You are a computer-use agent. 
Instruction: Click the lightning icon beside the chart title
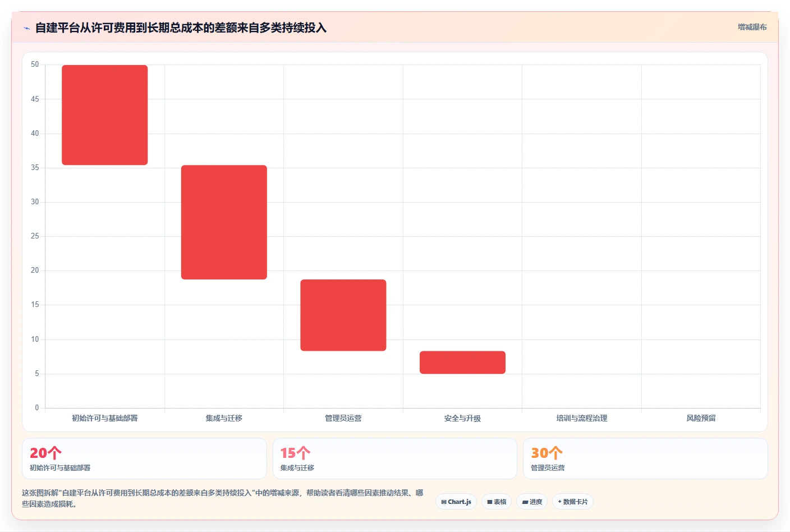coord(26,28)
